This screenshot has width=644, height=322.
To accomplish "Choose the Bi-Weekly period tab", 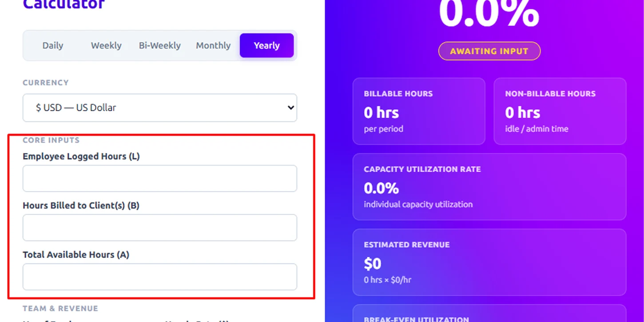I will click(x=160, y=45).
